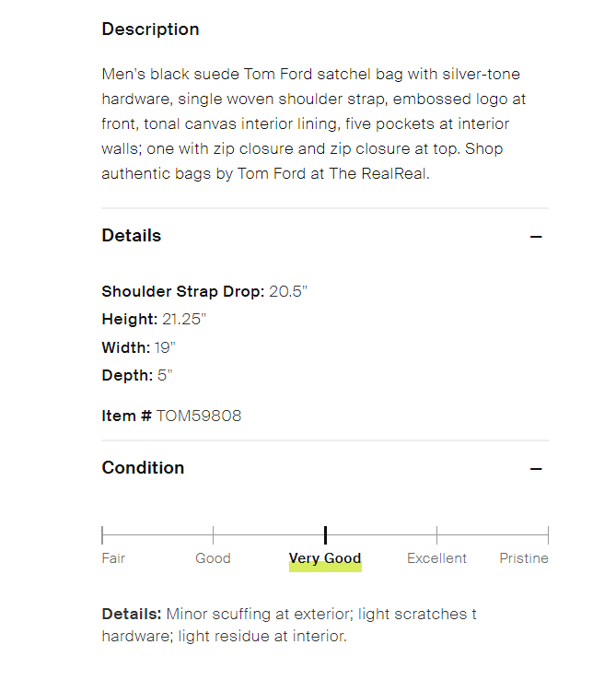The height and width of the screenshot is (680, 616).
Task: Click the Details section heading
Action: tap(132, 236)
